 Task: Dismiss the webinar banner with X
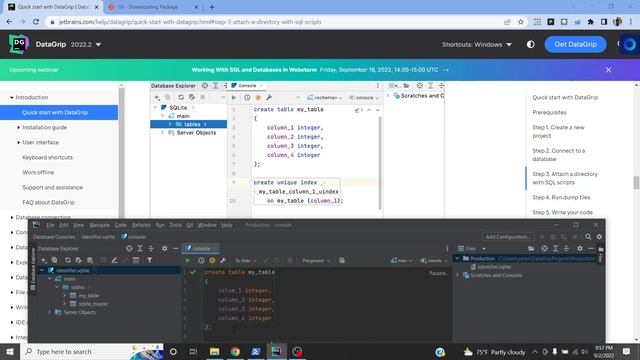(608, 70)
